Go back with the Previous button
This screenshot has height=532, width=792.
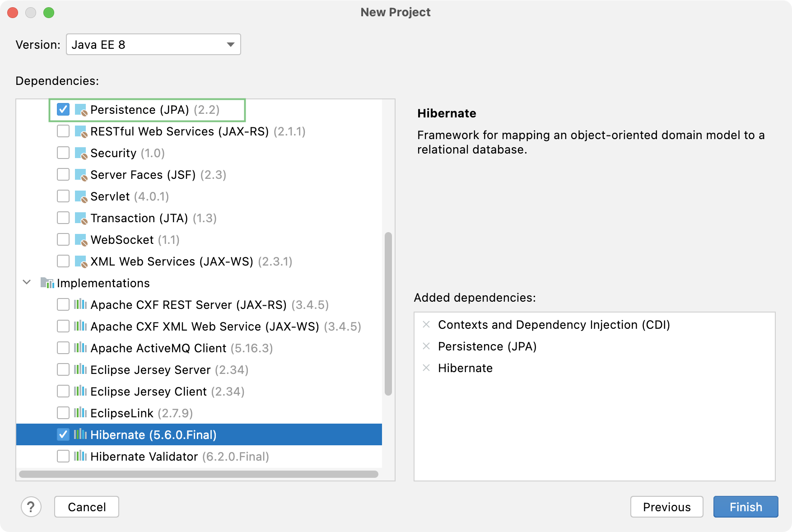point(666,507)
